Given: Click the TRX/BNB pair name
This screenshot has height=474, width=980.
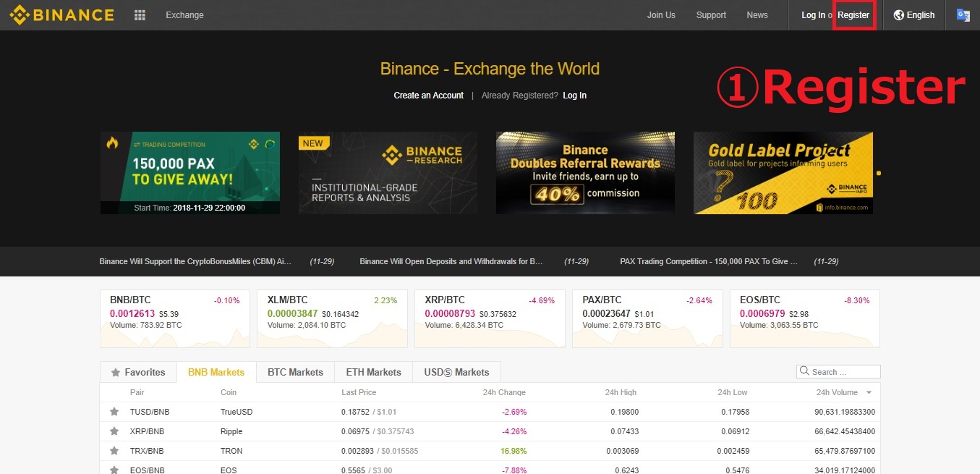Looking at the screenshot, I should (x=147, y=451).
